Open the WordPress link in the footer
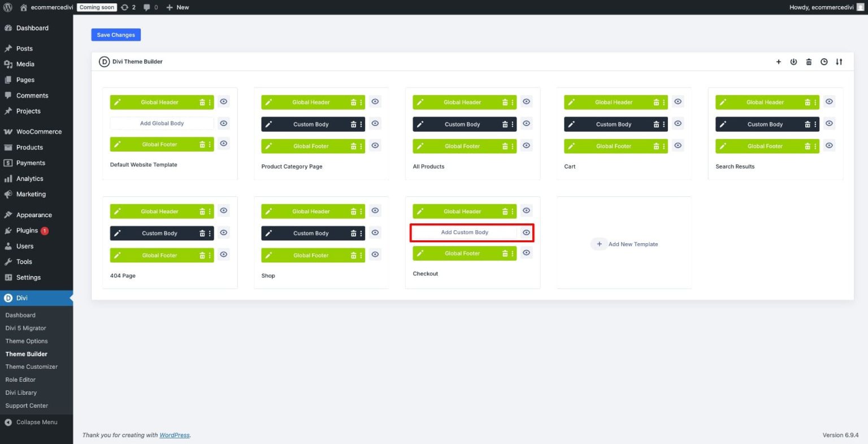The width and height of the screenshot is (868, 444). pos(175,435)
